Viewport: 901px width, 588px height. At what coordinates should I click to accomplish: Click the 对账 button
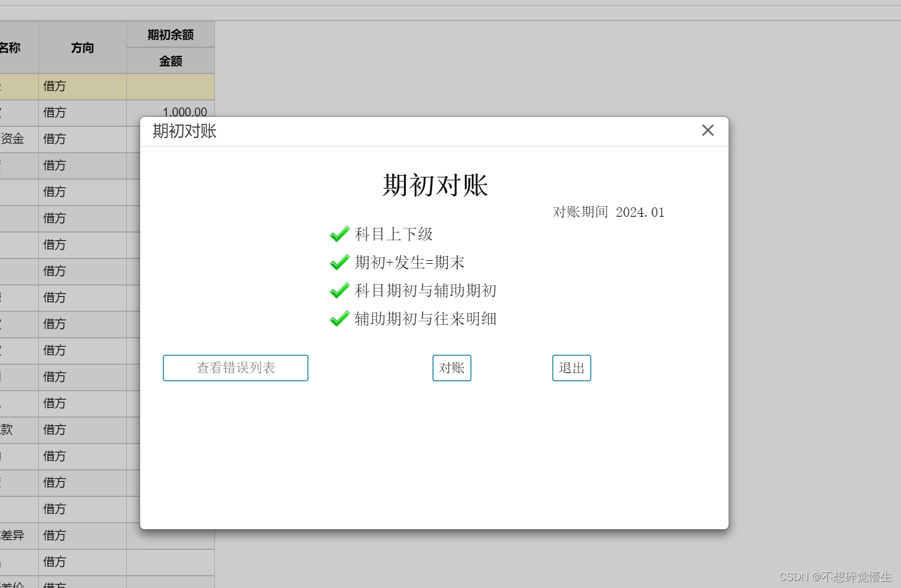tap(452, 368)
